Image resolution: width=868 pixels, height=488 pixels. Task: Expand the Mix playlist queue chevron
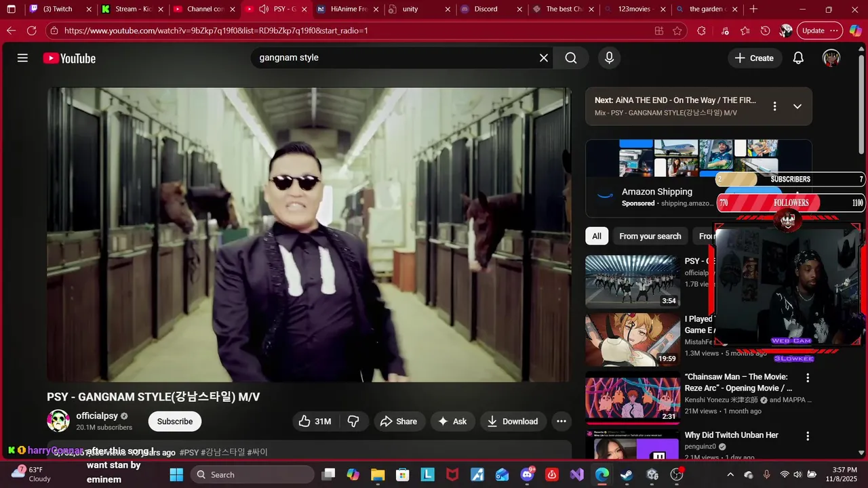pos(797,106)
